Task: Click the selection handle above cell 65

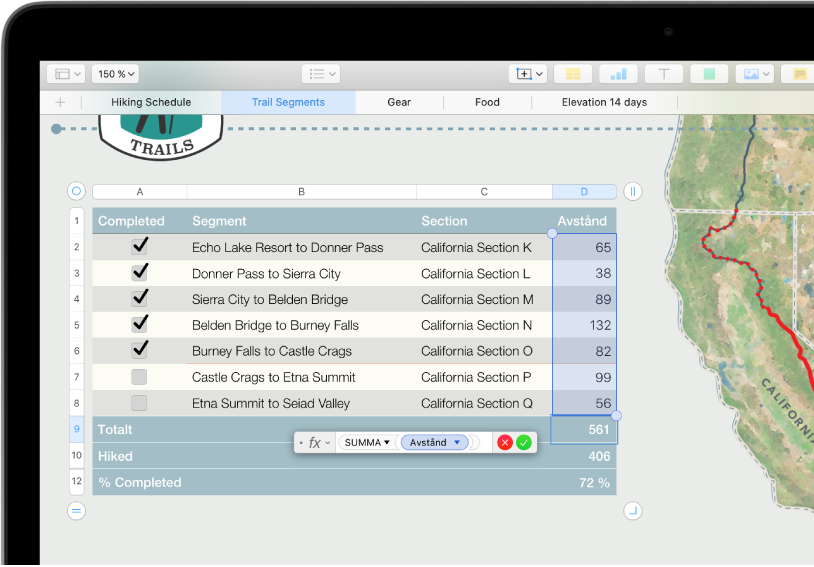Action: [552, 234]
